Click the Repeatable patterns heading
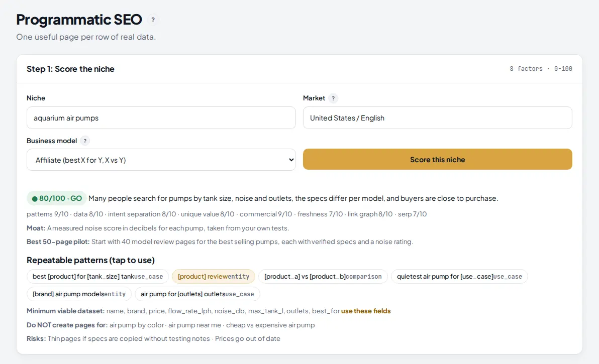 pyautogui.click(x=90, y=260)
